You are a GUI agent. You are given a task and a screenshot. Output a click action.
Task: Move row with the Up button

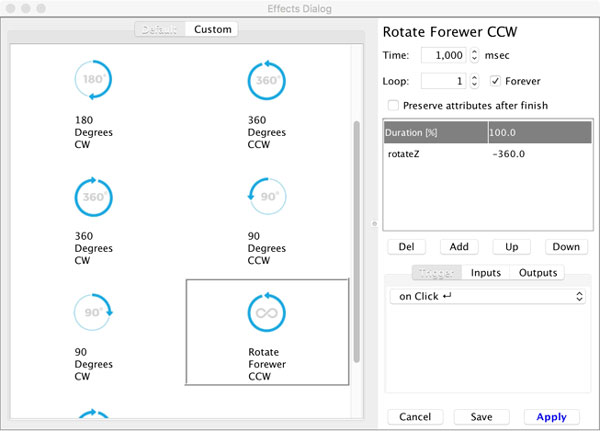[512, 247]
